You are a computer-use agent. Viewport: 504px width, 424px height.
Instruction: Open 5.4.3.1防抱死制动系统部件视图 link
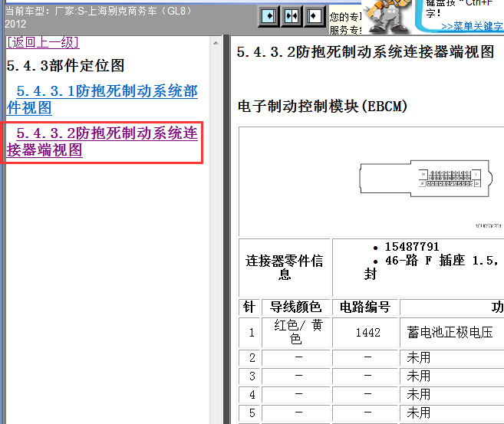pyautogui.click(x=102, y=100)
